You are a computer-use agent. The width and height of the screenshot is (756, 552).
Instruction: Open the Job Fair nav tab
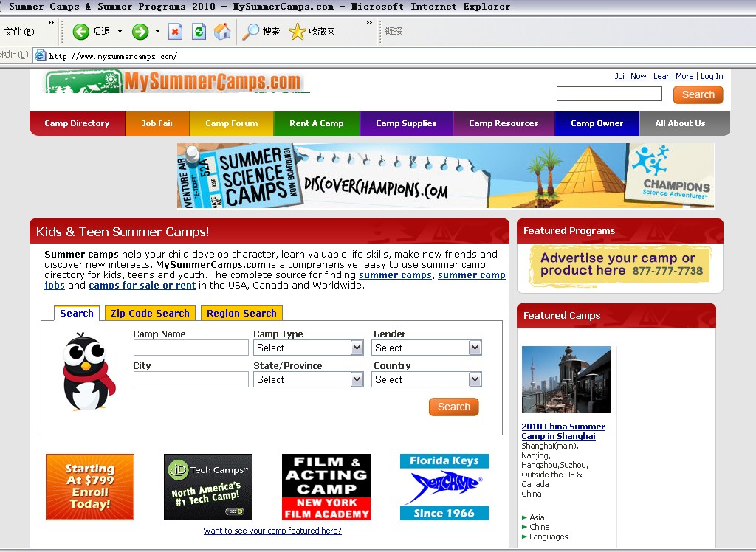click(158, 123)
